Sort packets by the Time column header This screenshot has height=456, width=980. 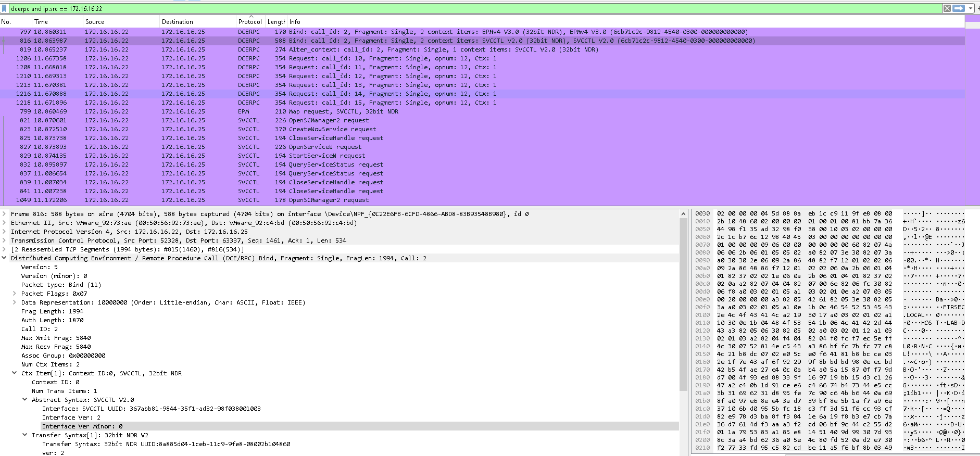[x=57, y=22]
